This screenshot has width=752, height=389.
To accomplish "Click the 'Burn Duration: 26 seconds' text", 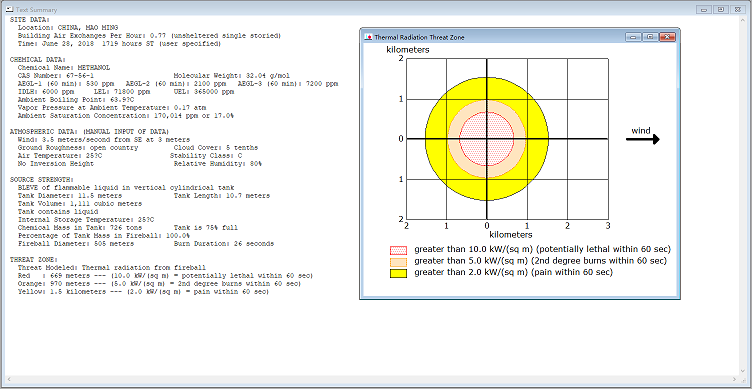I will pyautogui.click(x=223, y=244).
